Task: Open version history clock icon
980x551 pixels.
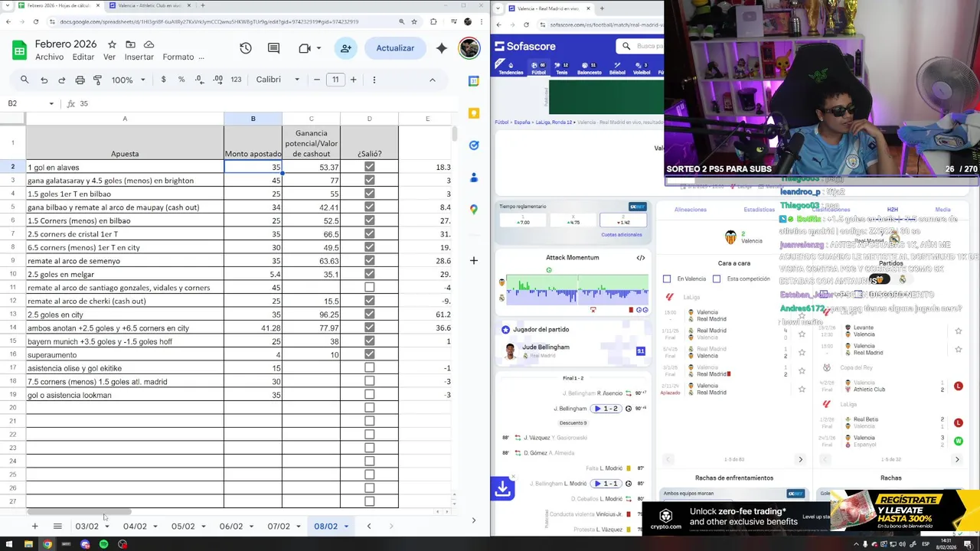Action: (x=245, y=48)
